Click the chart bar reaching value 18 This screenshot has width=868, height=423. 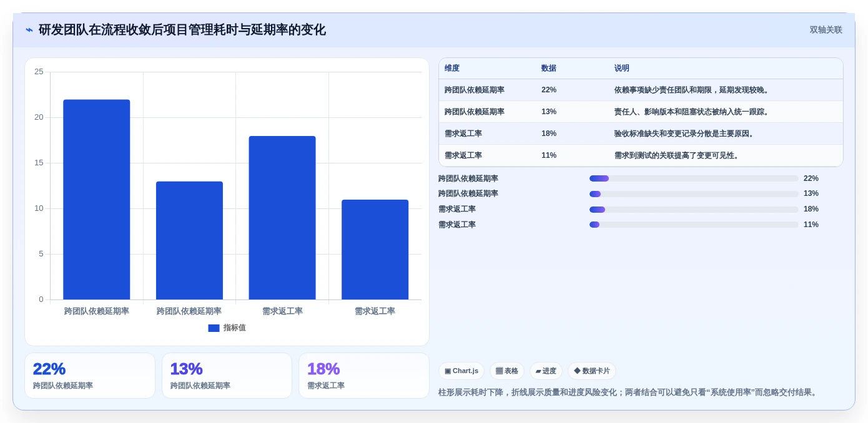pos(282,218)
